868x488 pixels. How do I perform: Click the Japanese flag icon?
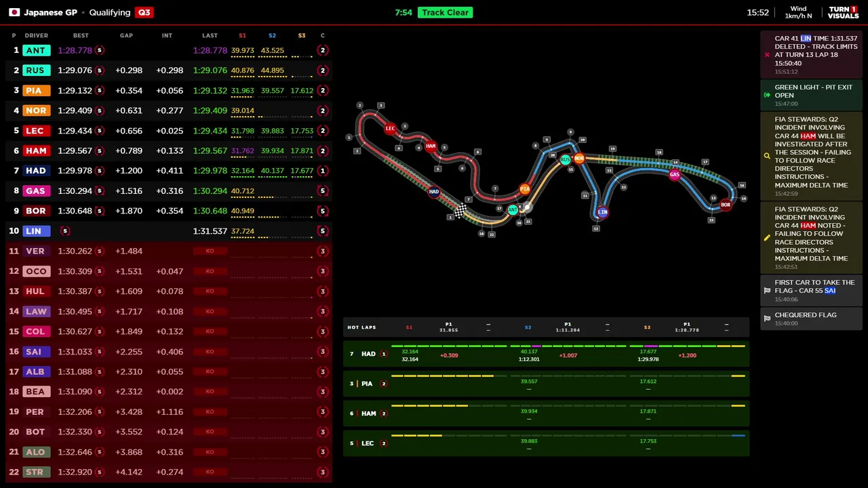pos(14,12)
